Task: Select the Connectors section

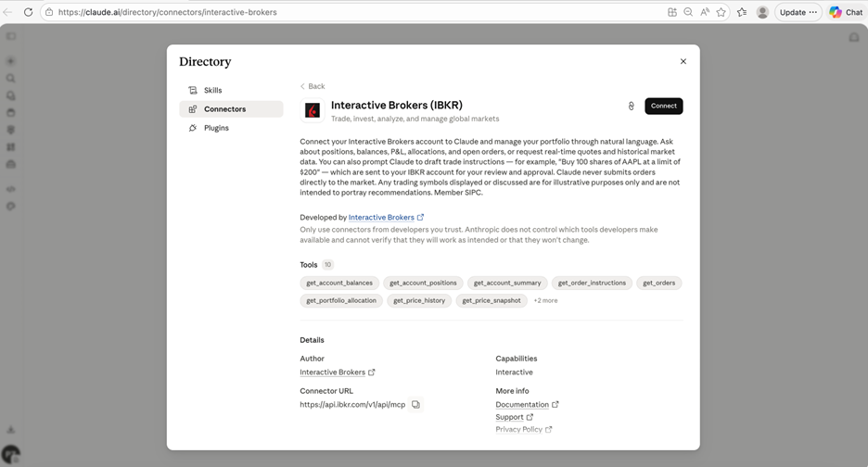Action: 231,109
